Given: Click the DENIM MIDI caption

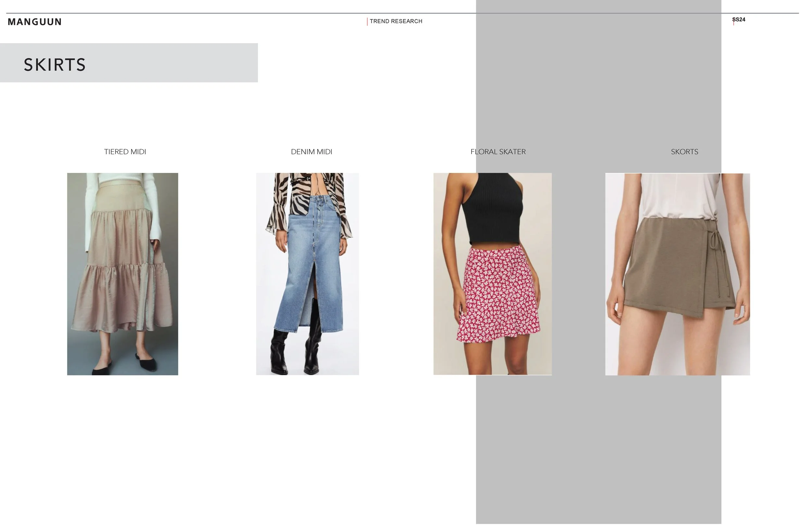Looking at the screenshot, I should pos(311,152).
